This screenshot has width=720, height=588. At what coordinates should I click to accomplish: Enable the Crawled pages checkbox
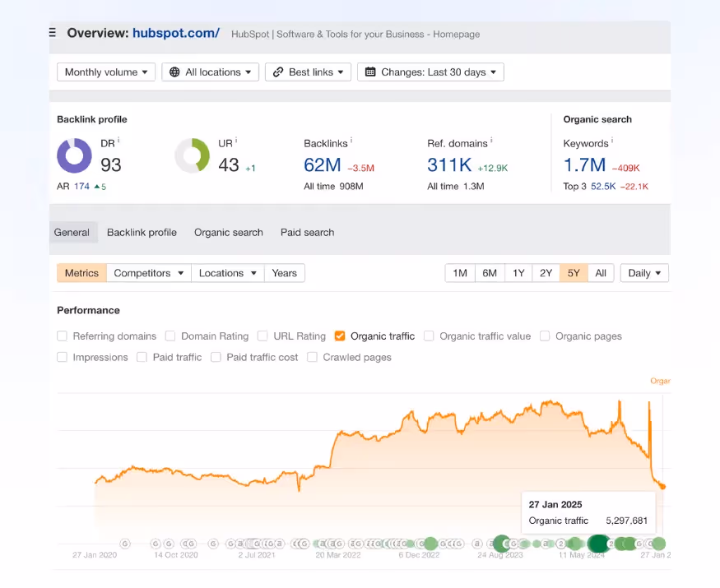(x=312, y=357)
